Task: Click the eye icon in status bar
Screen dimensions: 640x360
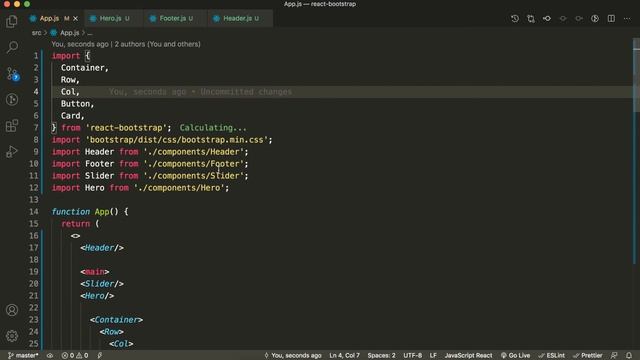Action: (50, 356)
